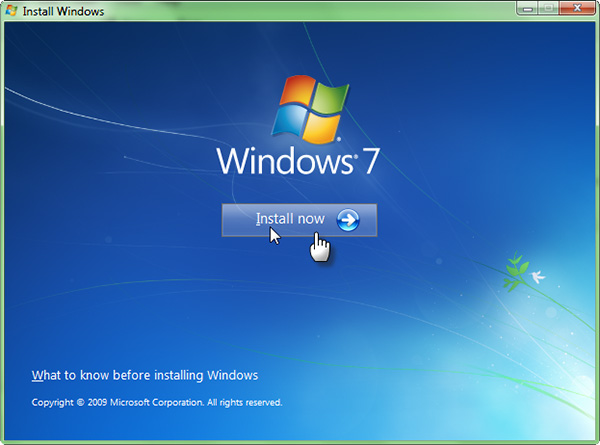Click the Install Windows title bar icon
The height and width of the screenshot is (445, 600).
click(11, 10)
